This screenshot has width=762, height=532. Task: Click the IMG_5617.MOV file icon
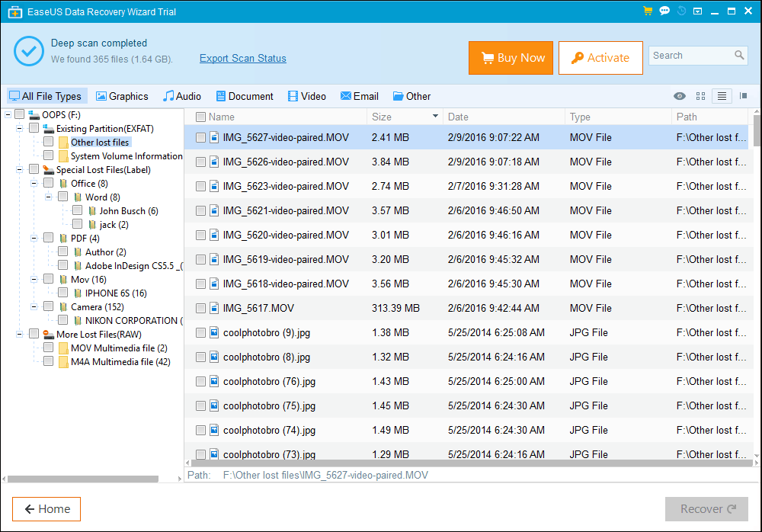click(214, 308)
